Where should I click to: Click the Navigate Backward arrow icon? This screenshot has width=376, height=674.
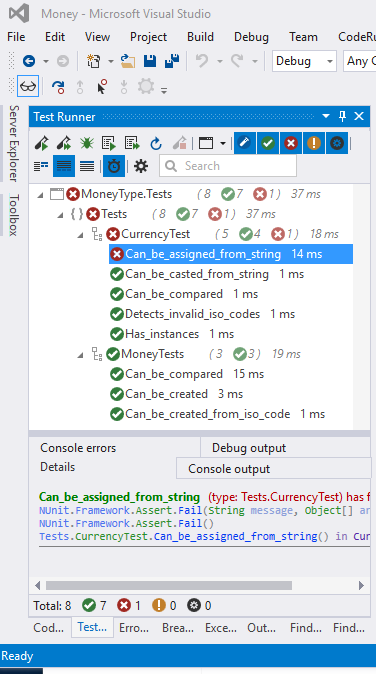click(x=29, y=61)
